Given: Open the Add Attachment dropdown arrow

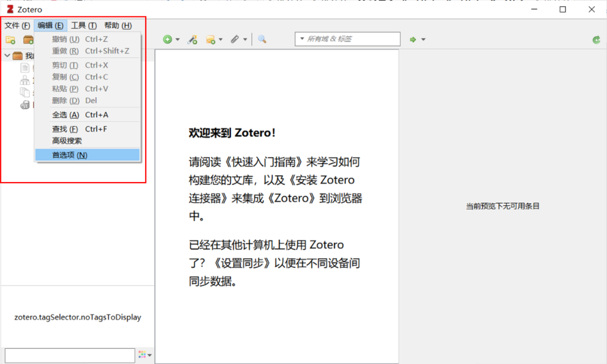Looking at the screenshot, I should tap(245, 39).
